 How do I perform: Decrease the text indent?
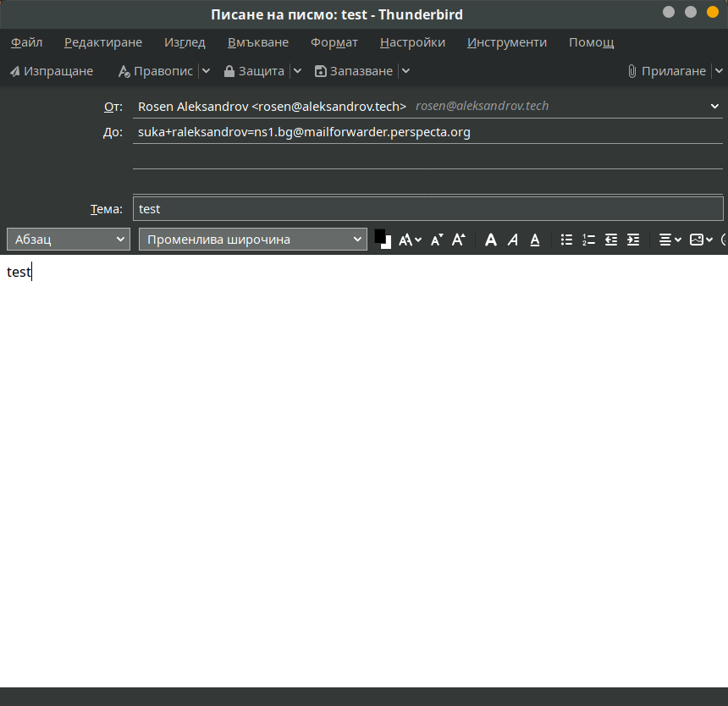[610, 240]
